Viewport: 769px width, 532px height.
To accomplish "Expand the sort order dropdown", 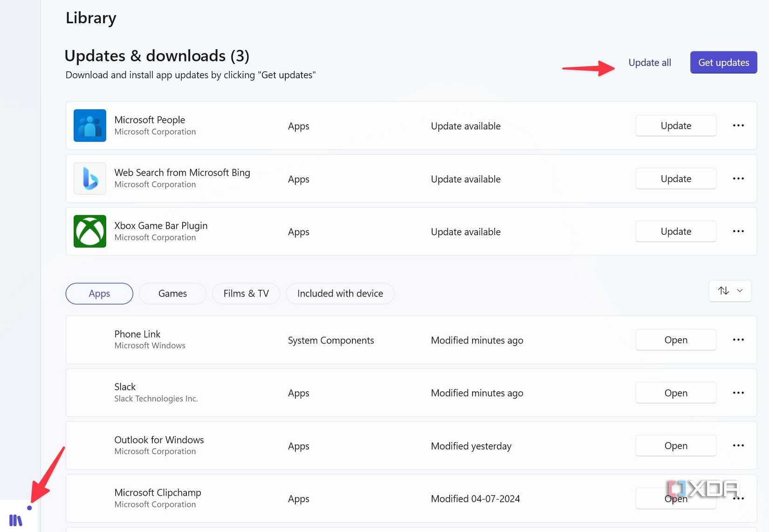I will (730, 291).
